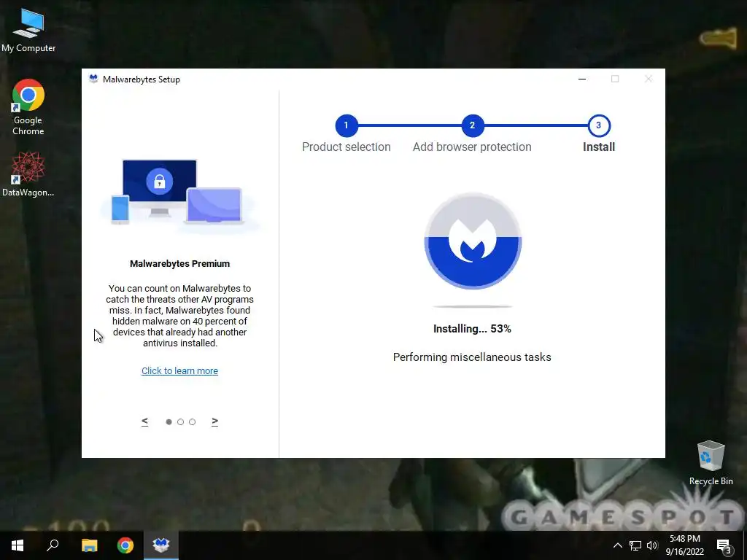Image resolution: width=747 pixels, height=560 pixels.
Task: Click the date 9/16/2022 in tray
Action: pyautogui.click(x=684, y=552)
